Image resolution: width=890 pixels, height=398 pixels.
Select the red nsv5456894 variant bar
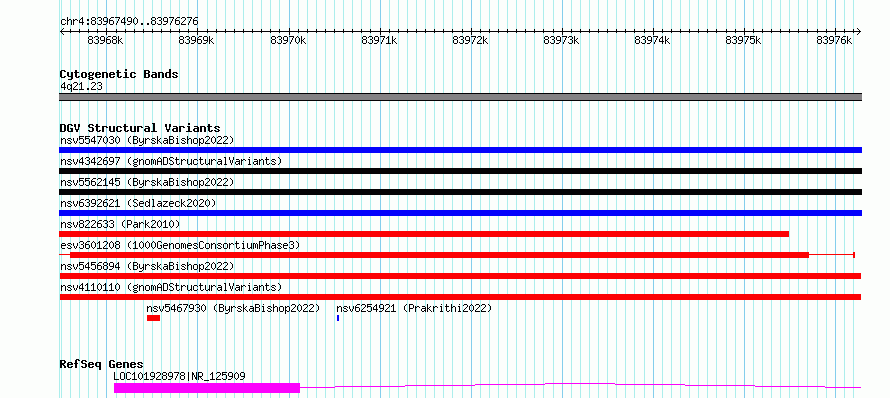click(460, 276)
